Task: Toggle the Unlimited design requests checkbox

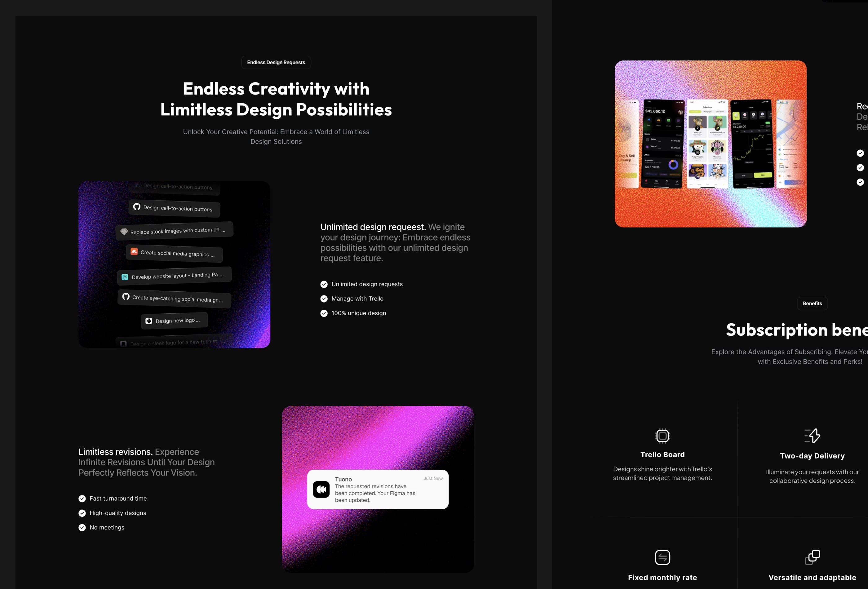Action: tap(324, 284)
